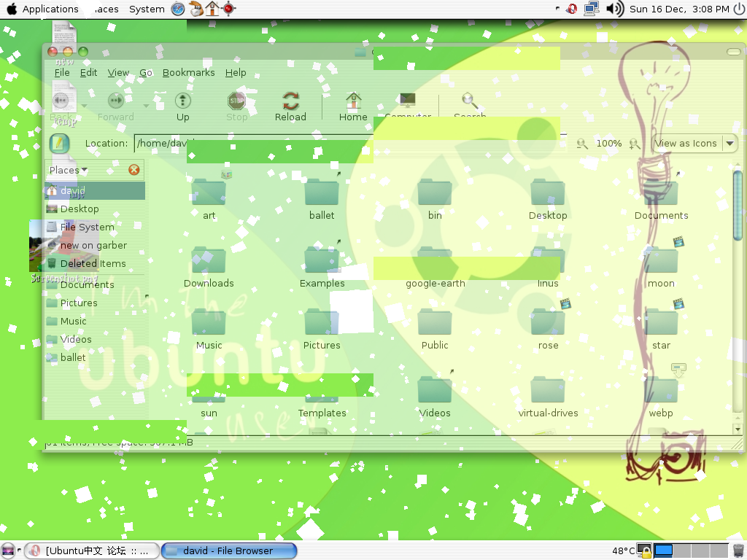This screenshot has height=560, width=747.
Task: Open the Edit menu
Action: click(x=88, y=72)
